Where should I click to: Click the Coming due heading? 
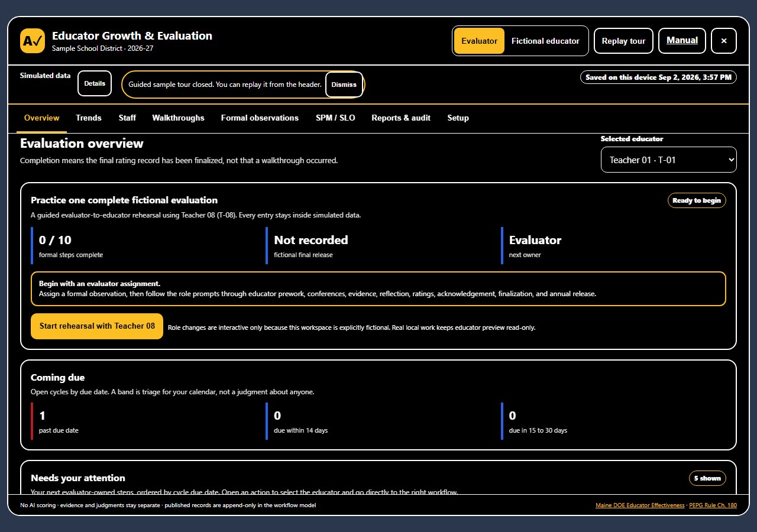coord(58,377)
